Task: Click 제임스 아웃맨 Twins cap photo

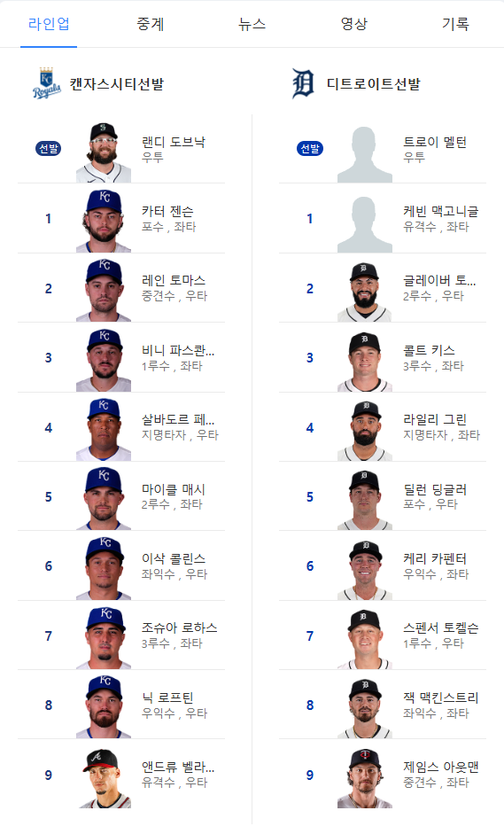Action: point(365,777)
